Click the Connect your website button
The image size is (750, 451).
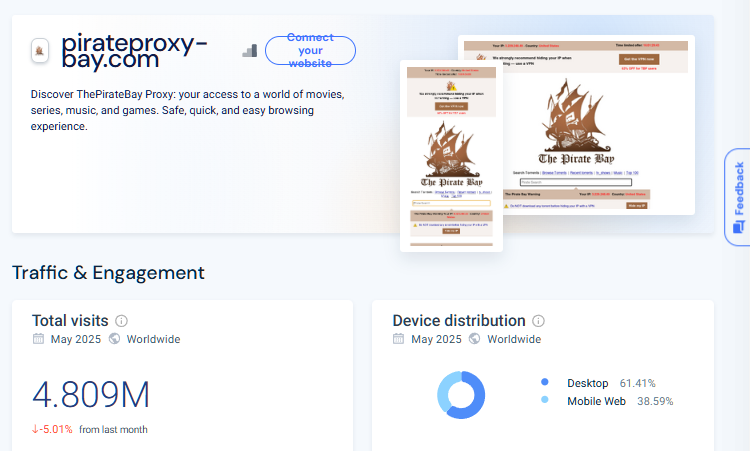[x=310, y=50]
